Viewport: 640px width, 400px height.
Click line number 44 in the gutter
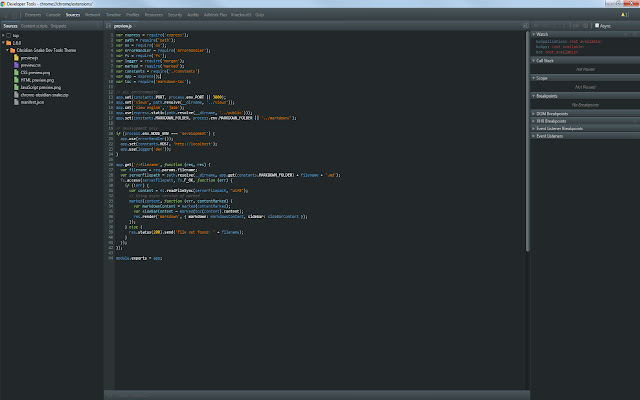pos(111,258)
